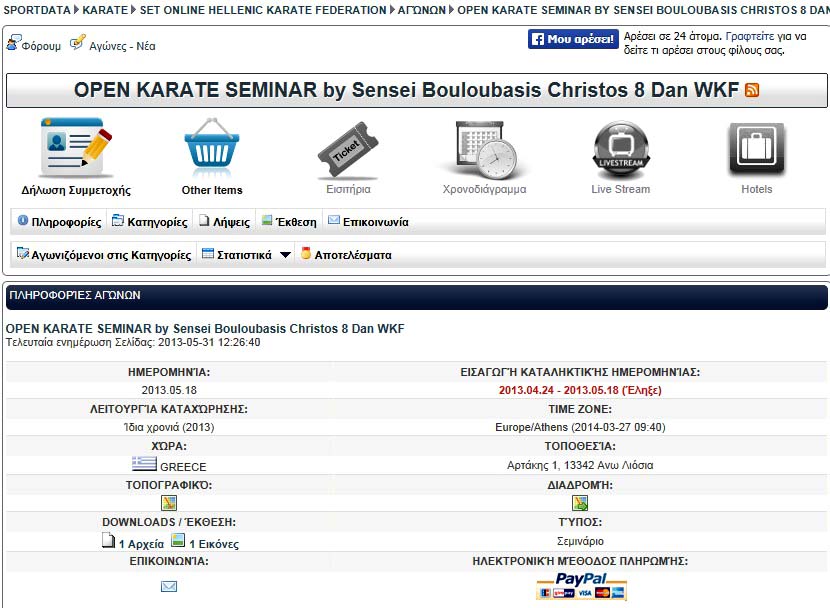This screenshot has height=608, width=830.
Task: Open the 1 Εικόνες gallery link
Action: pos(205,544)
